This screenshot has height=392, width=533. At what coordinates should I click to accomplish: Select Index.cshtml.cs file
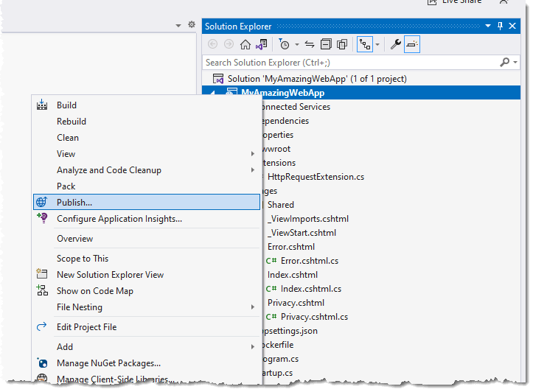pyautogui.click(x=311, y=289)
